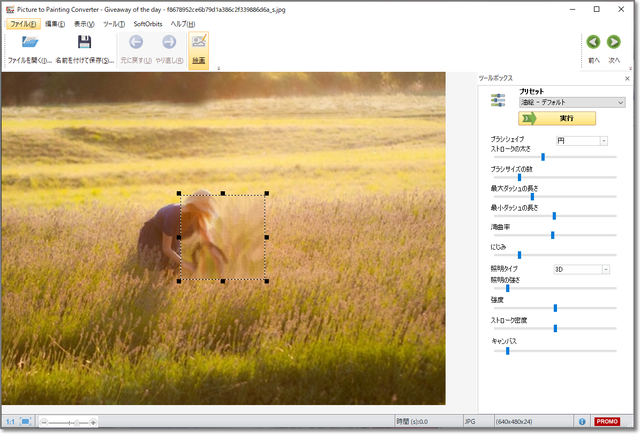Click the undo arrow icon
640x434 pixels.
[136, 42]
